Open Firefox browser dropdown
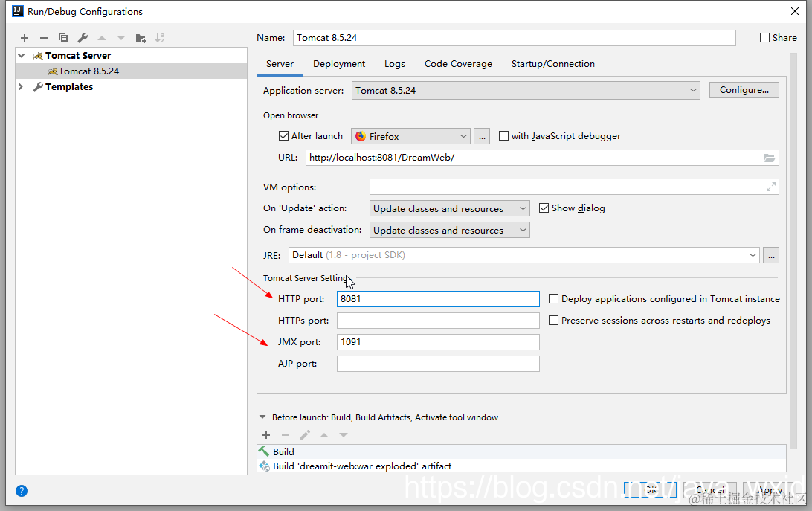Viewport: 812px width, 511px height. coord(410,136)
